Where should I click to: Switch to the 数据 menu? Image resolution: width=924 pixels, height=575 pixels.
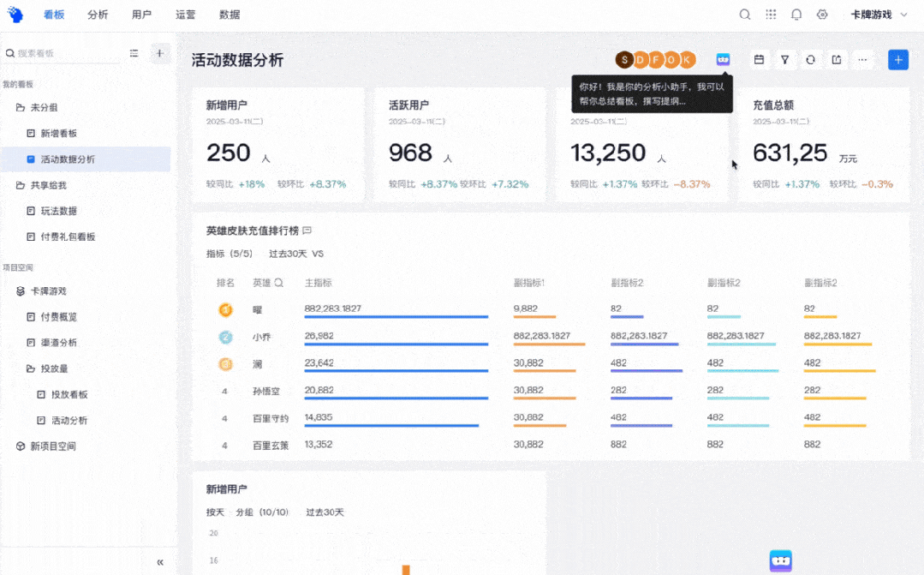[x=228, y=14]
